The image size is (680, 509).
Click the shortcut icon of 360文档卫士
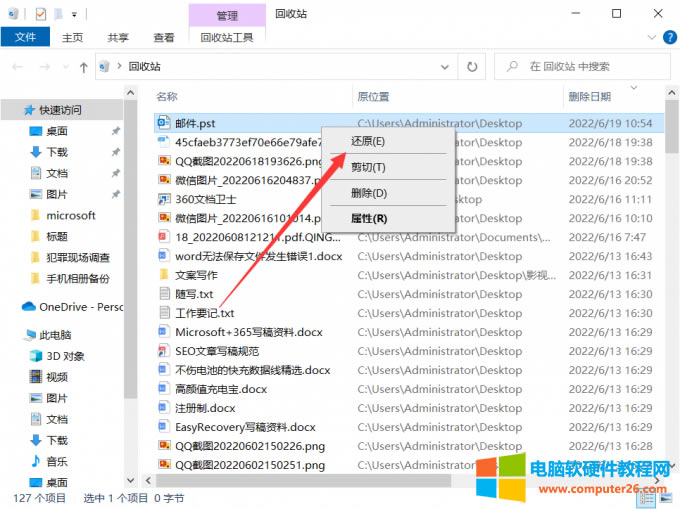tap(164, 199)
